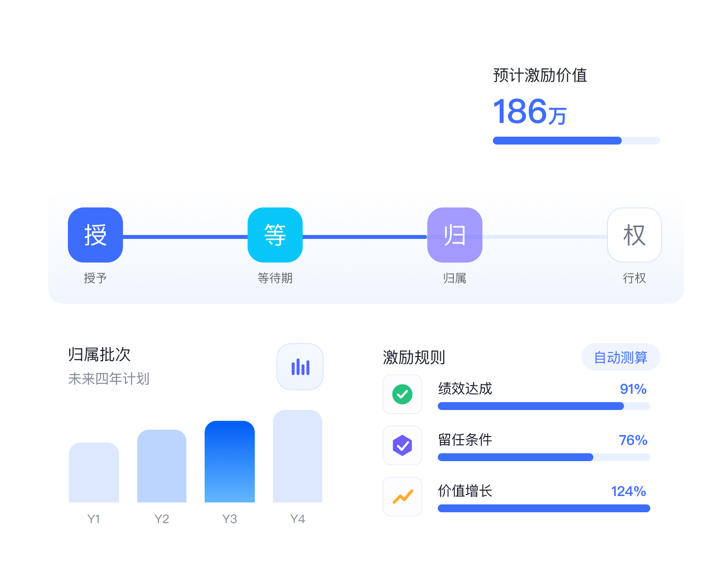Screen dimensions: 728x586
Task: Click the 归属批次 heading
Action: tap(99, 354)
